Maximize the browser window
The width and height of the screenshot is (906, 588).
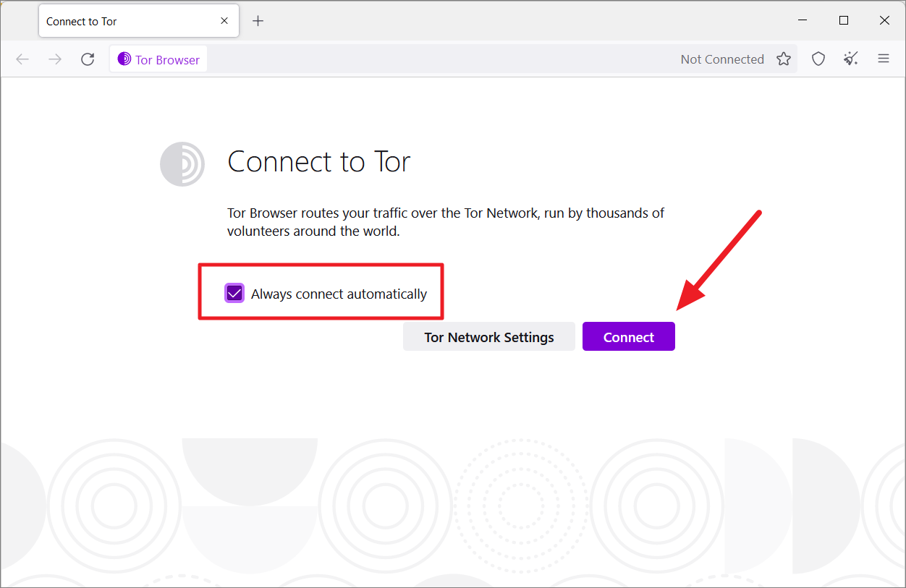coord(844,20)
